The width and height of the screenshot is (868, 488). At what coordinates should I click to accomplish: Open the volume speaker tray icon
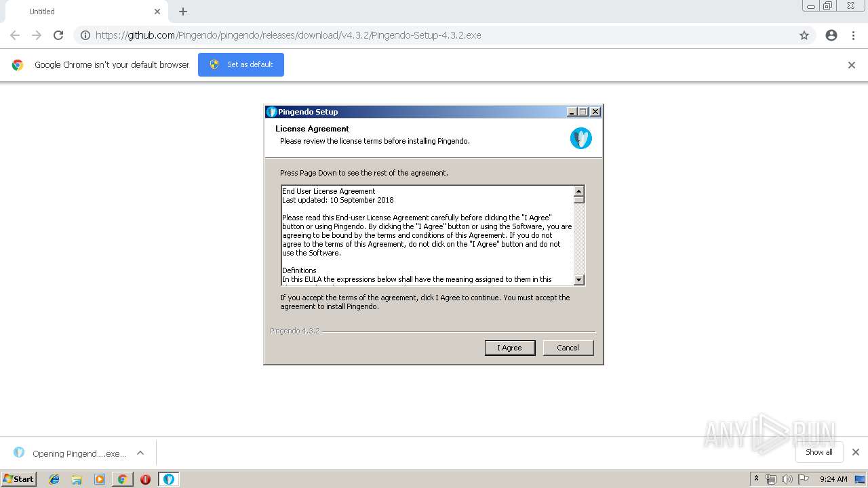click(x=787, y=479)
